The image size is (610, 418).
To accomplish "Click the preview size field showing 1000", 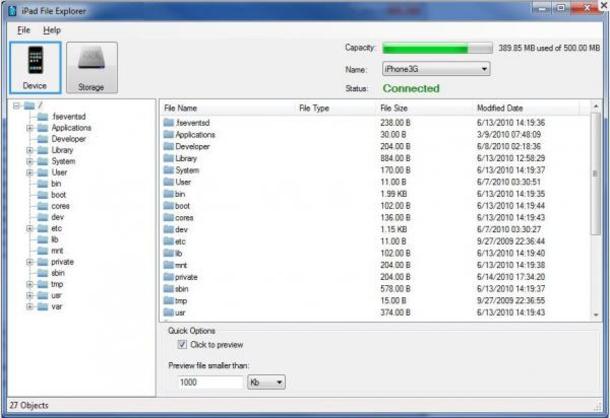I will (x=210, y=382).
